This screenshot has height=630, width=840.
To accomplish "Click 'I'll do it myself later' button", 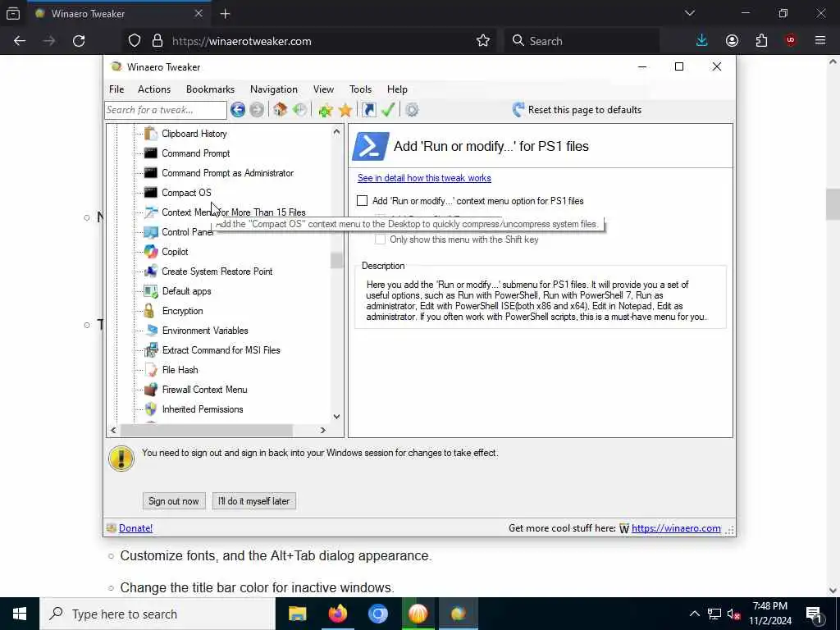I will [254, 501].
